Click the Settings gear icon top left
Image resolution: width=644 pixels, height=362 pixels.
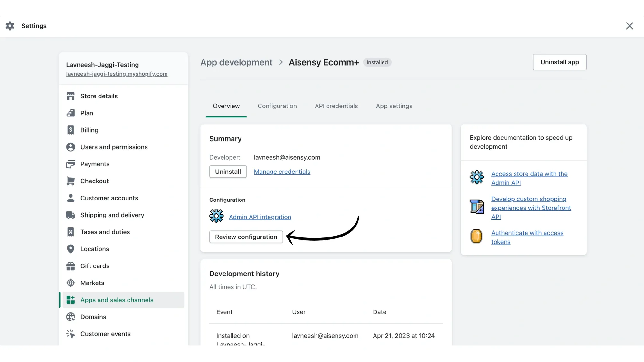click(x=10, y=26)
